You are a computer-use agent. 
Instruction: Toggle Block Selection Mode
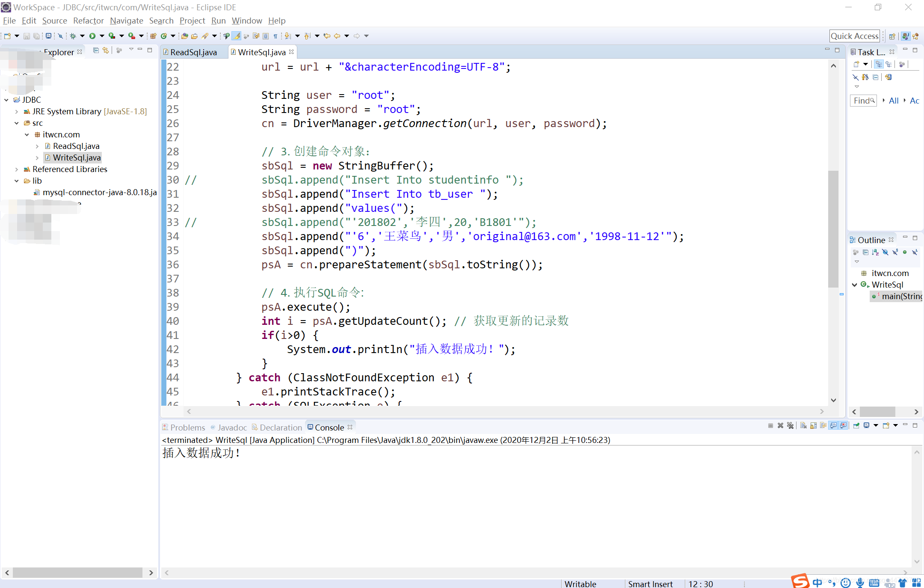point(266,36)
